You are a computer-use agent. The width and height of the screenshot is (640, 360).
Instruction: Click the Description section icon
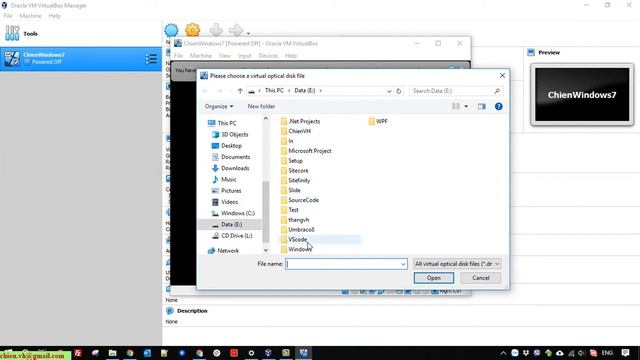coord(170,311)
